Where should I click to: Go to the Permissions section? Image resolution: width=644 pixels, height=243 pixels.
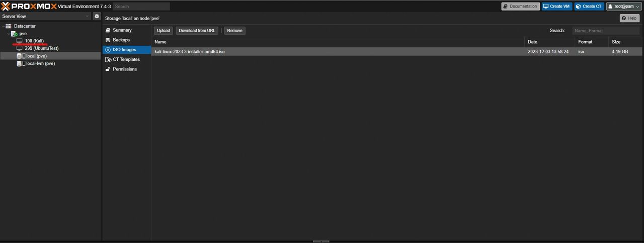(x=124, y=69)
